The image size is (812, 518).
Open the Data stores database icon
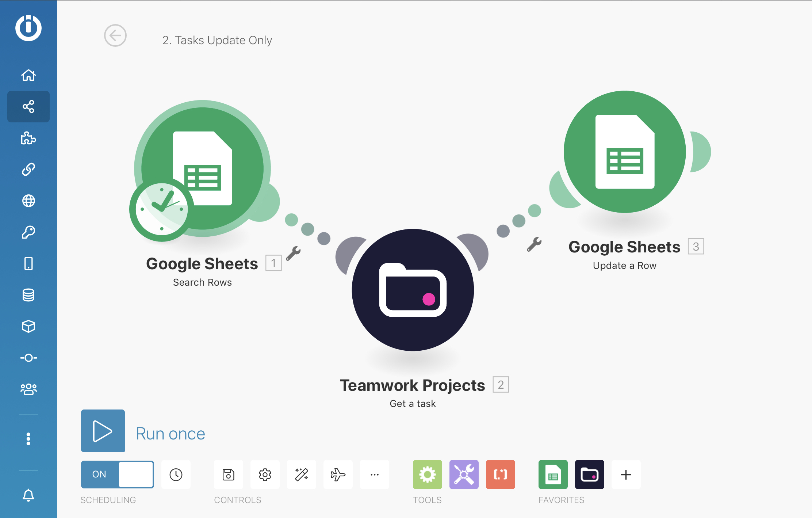28,295
